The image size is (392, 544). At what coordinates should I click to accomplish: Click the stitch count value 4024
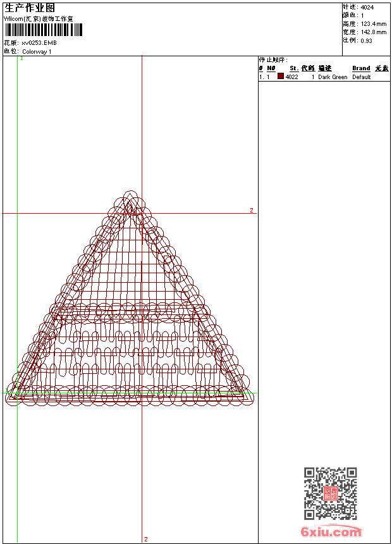click(367, 7)
